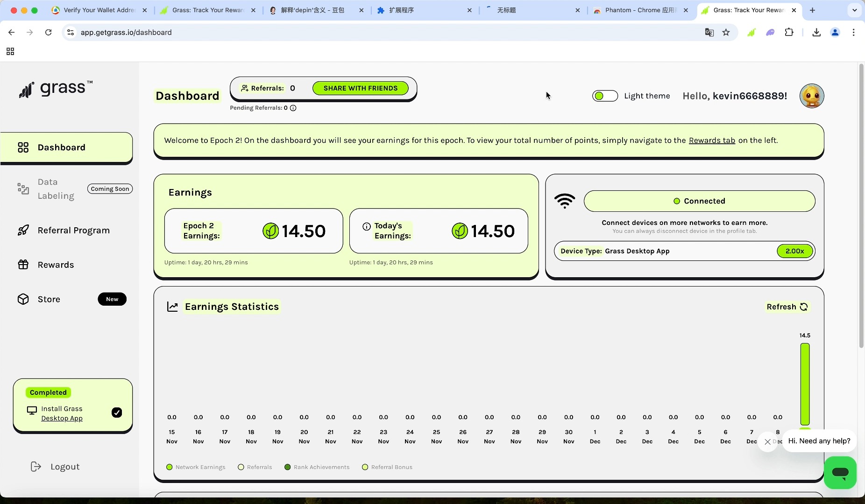
Task: Click the 2.00x multiplier badge
Action: [x=794, y=251]
